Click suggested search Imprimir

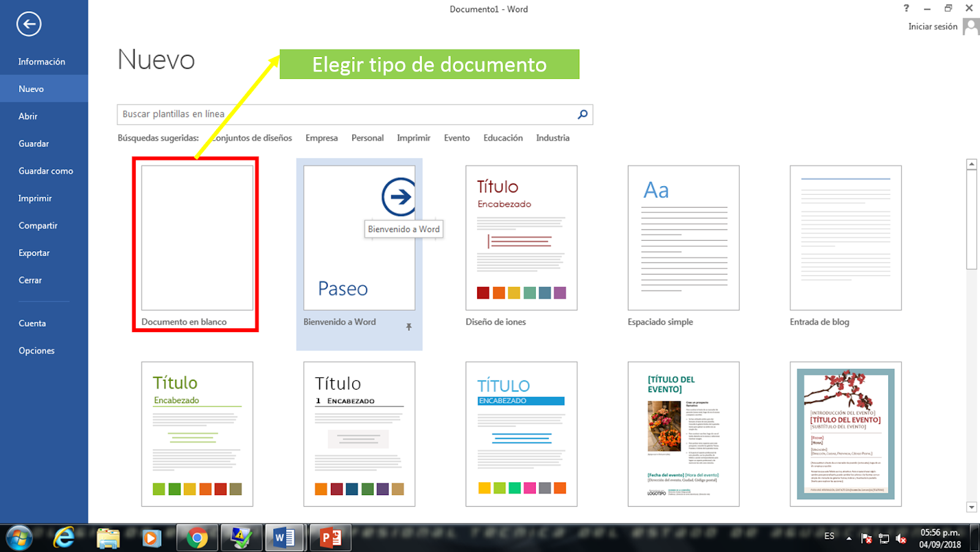pos(413,138)
